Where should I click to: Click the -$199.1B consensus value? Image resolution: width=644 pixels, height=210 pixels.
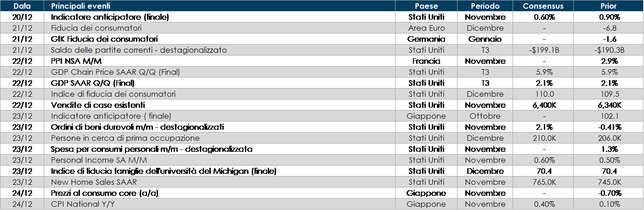coord(543,50)
